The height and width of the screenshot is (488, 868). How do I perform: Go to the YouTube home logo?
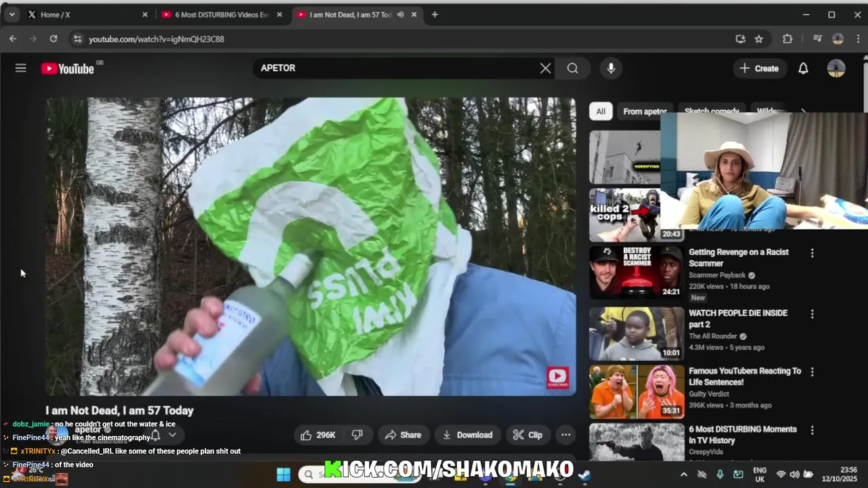click(x=68, y=68)
